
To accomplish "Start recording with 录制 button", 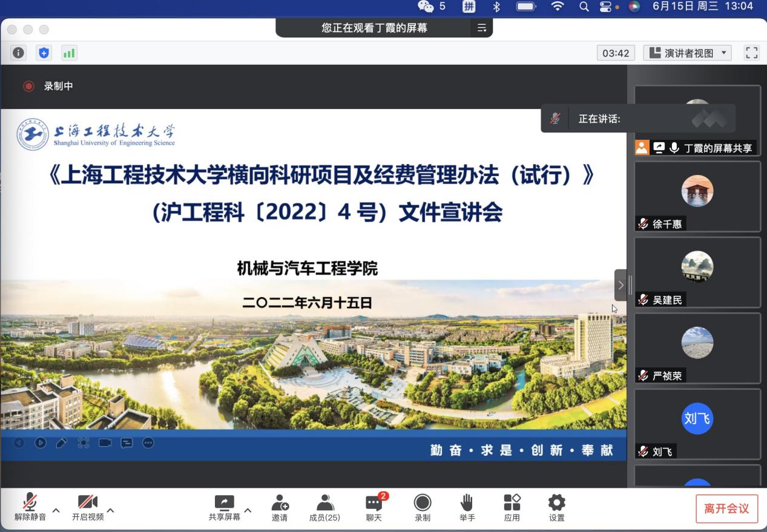I will pos(423,507).
